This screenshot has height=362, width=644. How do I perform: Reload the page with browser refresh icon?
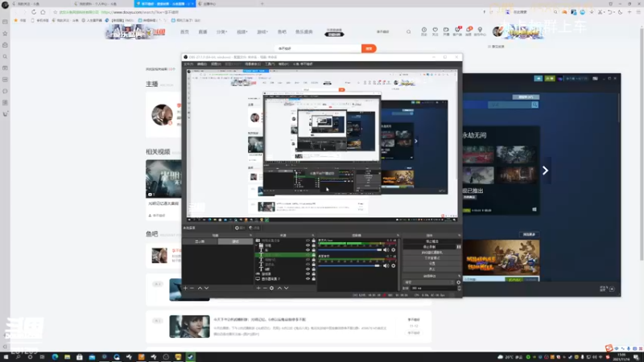click(34, 12)
